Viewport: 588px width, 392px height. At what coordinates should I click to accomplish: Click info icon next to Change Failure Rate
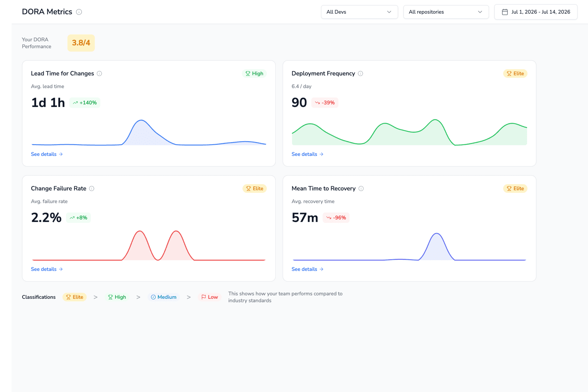coord(92,188)
